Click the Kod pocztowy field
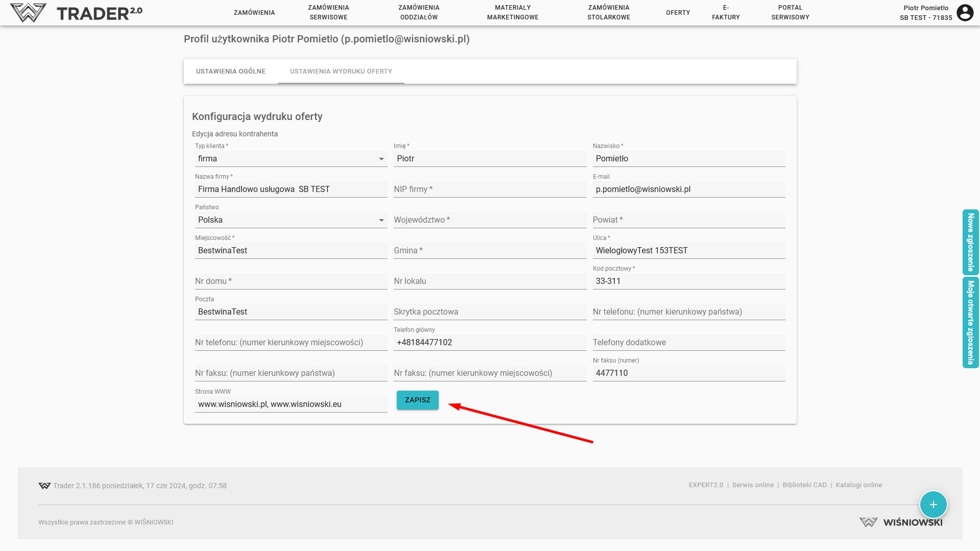 click(x=688, y=281)
